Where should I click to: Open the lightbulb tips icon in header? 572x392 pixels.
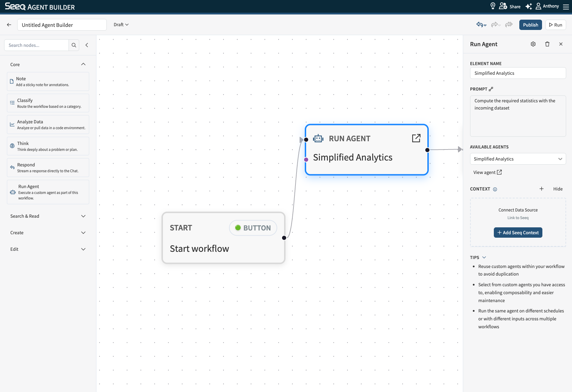pyautogui.click(x=493, y=6)
